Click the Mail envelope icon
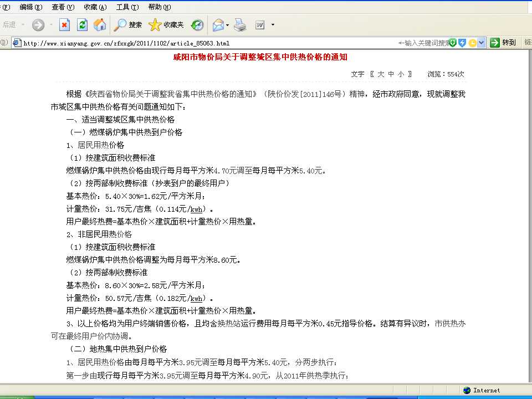The image size is (532, 399). click(x=218, y=25)
